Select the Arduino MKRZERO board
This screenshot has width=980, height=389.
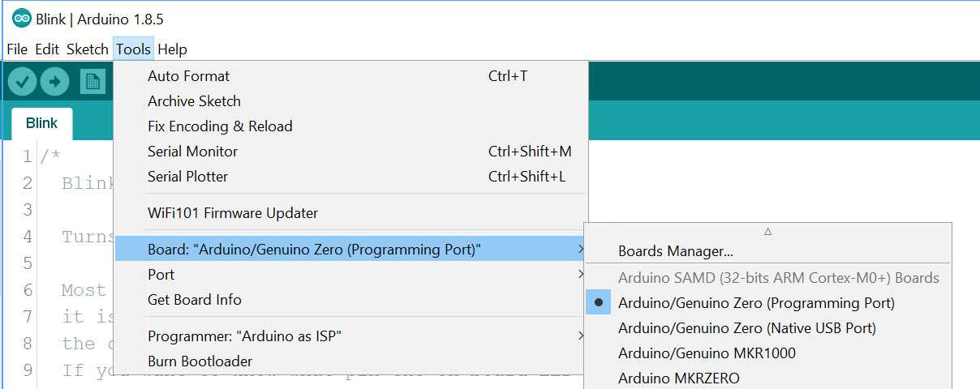click(x=678, y=378)
